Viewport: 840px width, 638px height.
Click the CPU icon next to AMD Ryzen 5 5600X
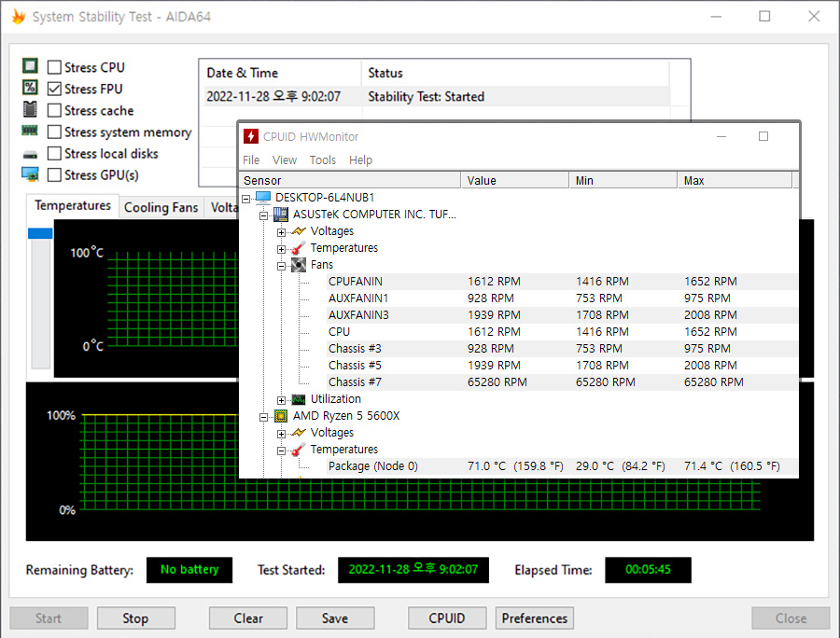[x=281, y=416]
